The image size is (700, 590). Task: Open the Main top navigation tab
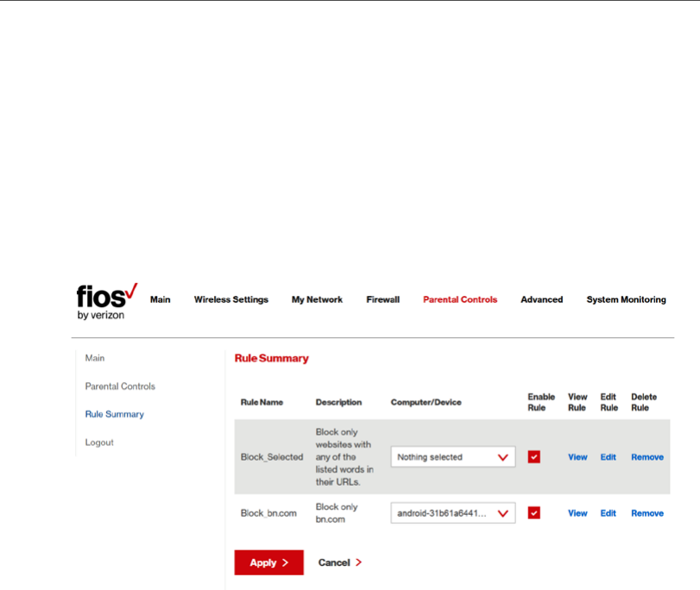click(161, 299)
